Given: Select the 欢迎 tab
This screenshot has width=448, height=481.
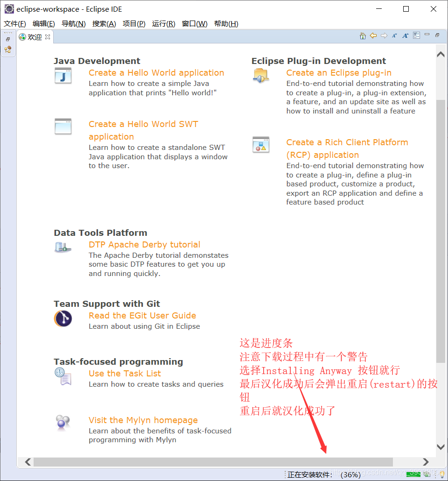Looking at the screenshot, I should (x=35, y=37).
